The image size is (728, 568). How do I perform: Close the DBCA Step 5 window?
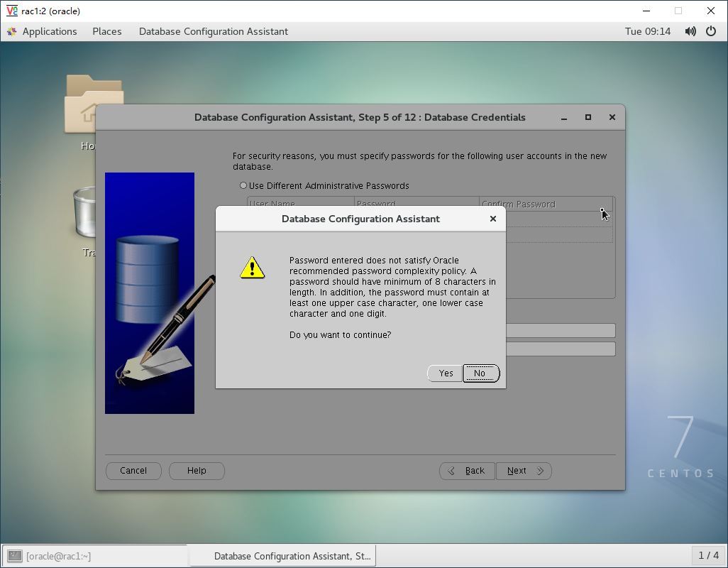(612, 117)
